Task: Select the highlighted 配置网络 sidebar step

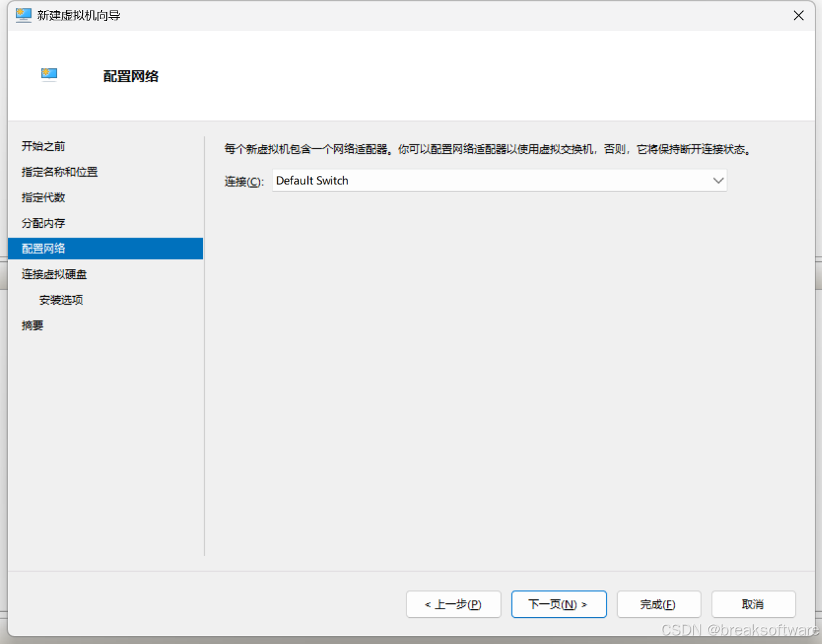Action: click(x=43, y=248)
